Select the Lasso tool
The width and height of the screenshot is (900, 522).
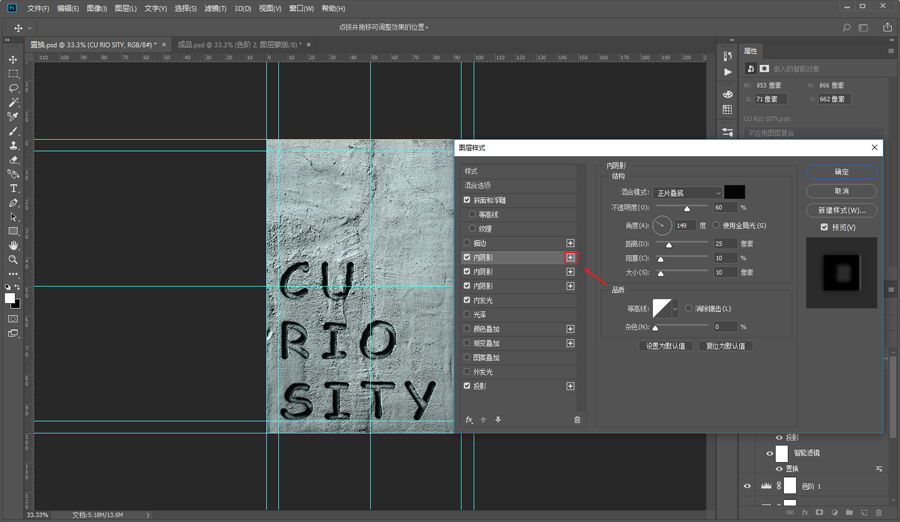(x=13, y=88)
